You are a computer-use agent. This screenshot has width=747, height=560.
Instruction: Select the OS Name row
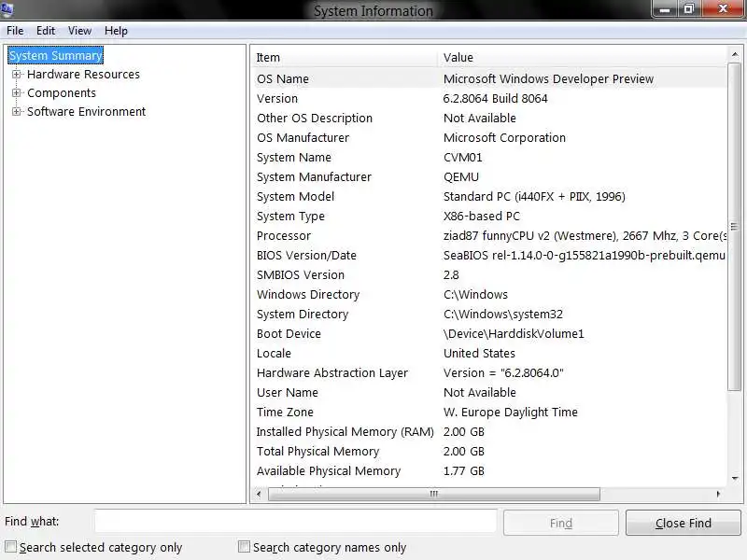coord(488,78)
